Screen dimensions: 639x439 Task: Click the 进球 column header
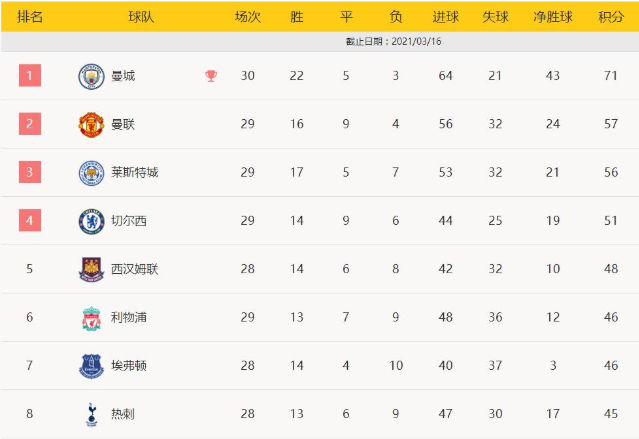446,17
